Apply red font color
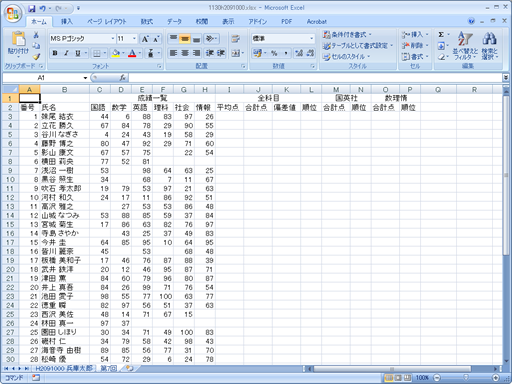 132,53
